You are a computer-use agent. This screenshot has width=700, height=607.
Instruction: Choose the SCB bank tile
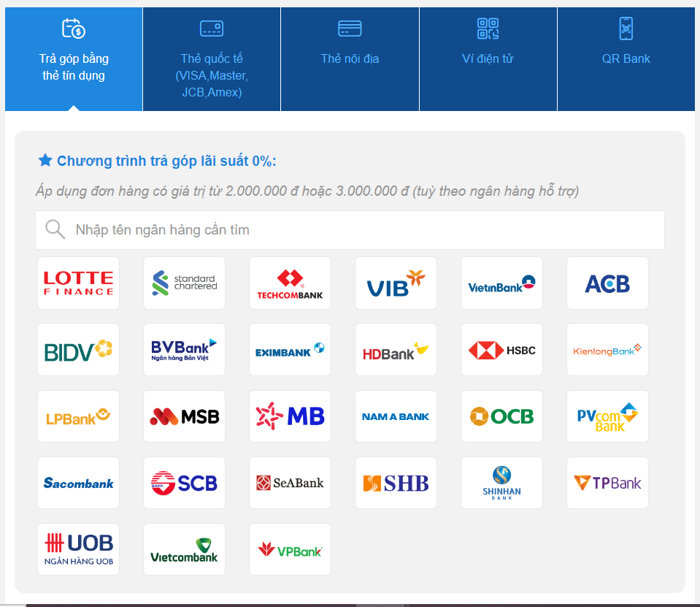coord(185,483)
